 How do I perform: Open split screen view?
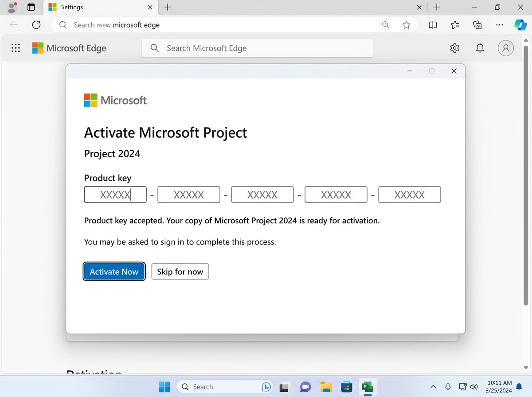[x=433, y=25]
